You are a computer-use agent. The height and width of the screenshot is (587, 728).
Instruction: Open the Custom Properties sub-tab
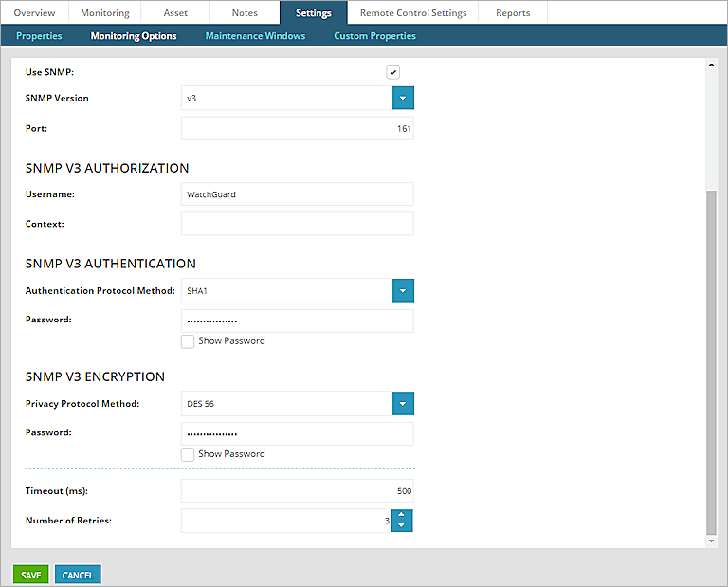tap(374, 36)
